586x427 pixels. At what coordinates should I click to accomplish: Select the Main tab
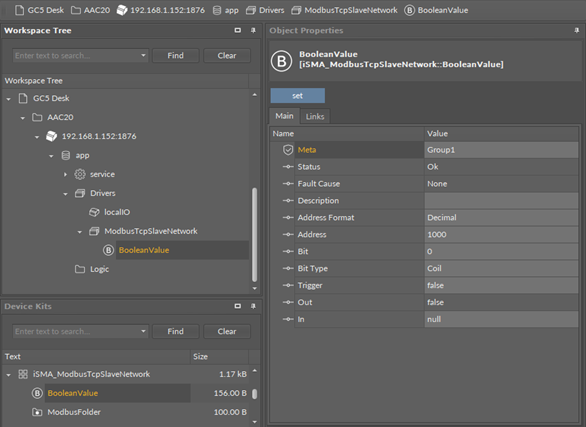tap(284, 116)
